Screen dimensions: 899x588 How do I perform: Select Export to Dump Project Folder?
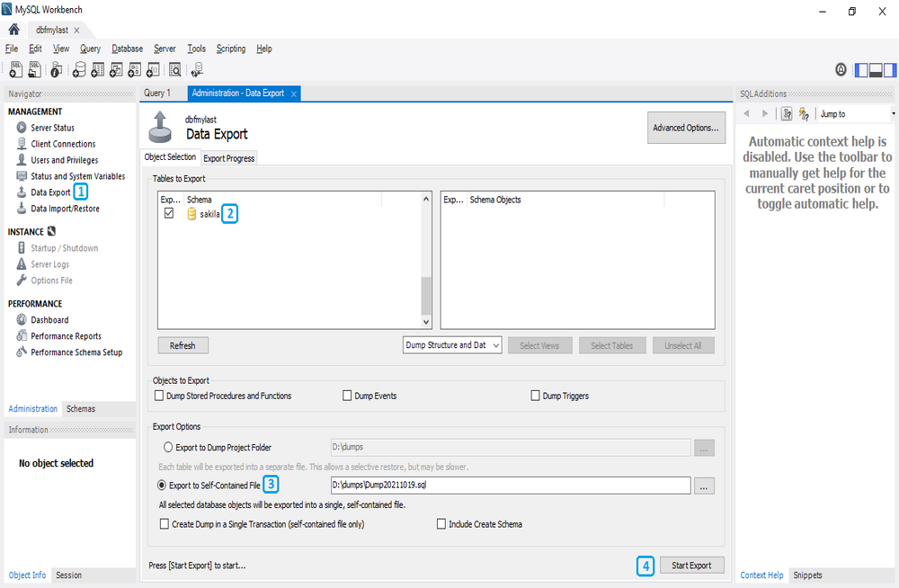click(x=168, y=447)
